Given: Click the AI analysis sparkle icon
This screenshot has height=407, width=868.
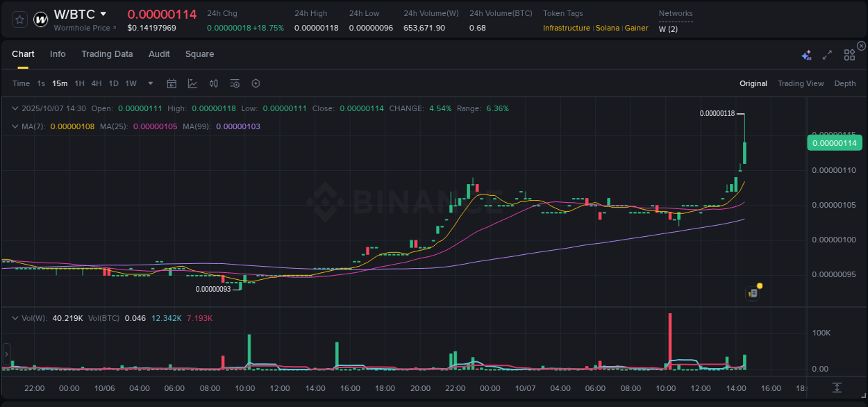Looking at the screenshot, I should pyautogui.click(x=806, y=53).
